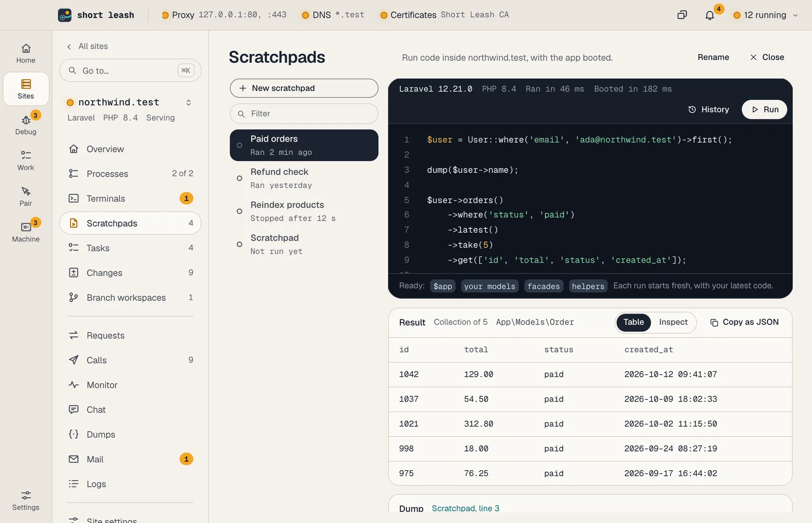Create a New scratchpad
The width and height of the screenshot is (812, 523).
[x=304, y=88]
